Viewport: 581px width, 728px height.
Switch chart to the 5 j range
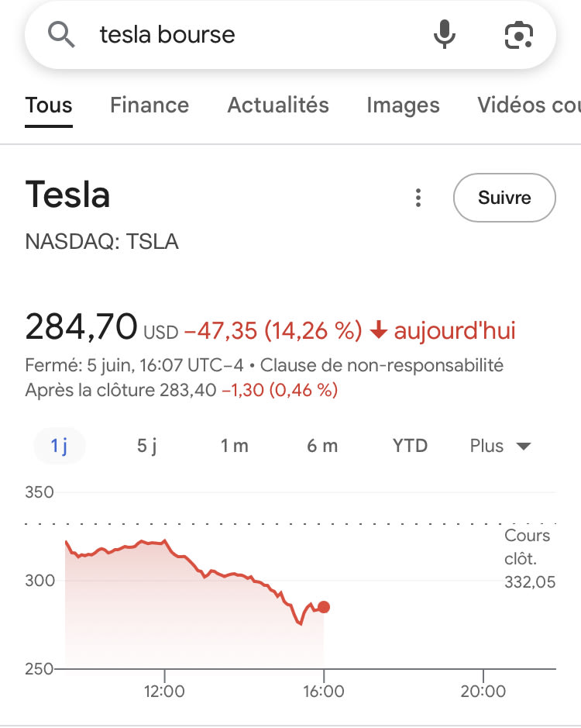click(x=146, y=446)
